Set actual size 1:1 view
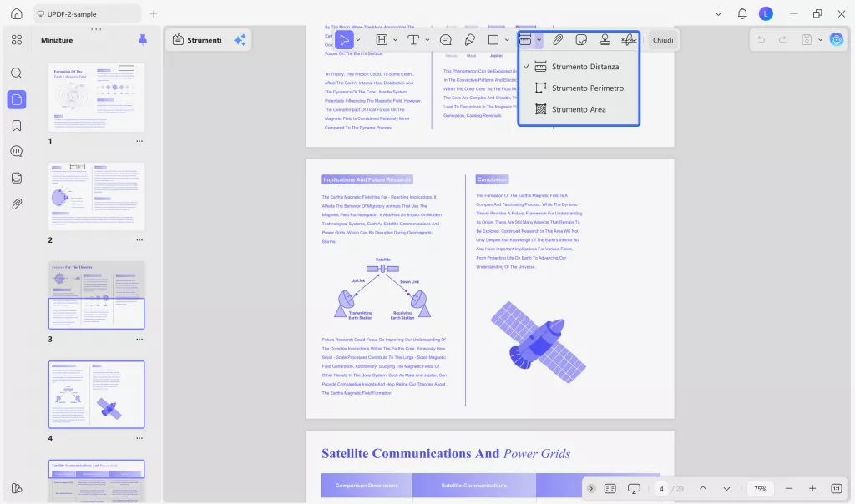The height and width of the screenshot is (504, 855). (837, 489)
